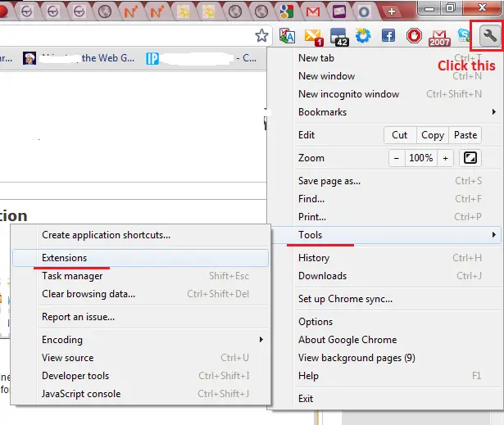
Task: Select the grey globe tab beside the Google-colored tab
Action: (261, 11)
